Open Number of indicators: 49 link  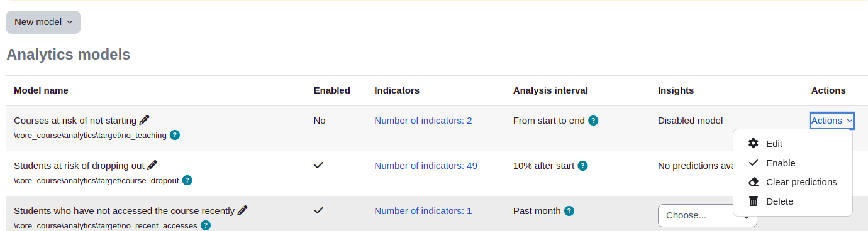pyautogui.click(x=426, y=166)
